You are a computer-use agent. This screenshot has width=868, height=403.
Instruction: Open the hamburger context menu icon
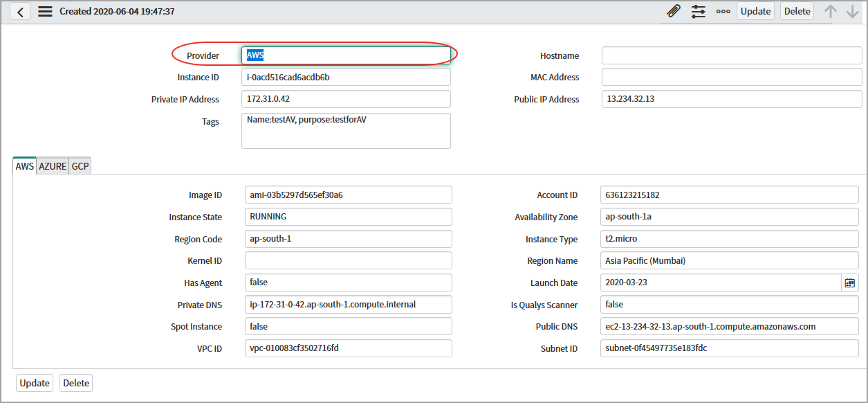point(45,12)
